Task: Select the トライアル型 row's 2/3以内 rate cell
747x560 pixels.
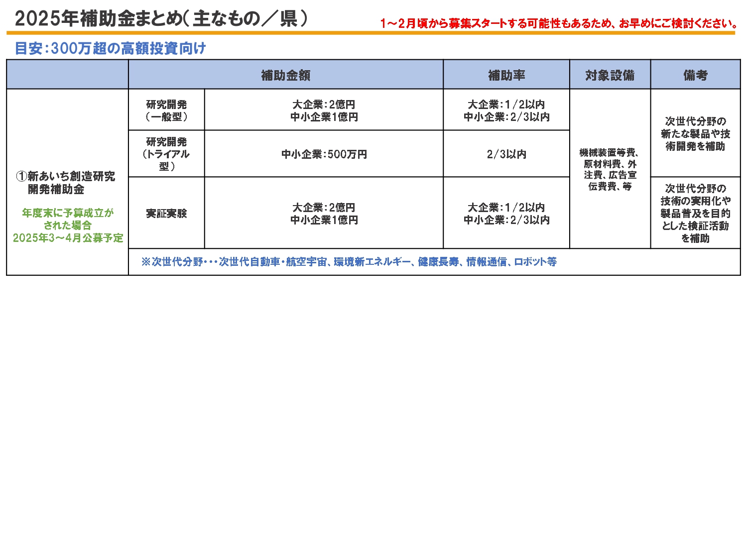Action: [506, 154]
